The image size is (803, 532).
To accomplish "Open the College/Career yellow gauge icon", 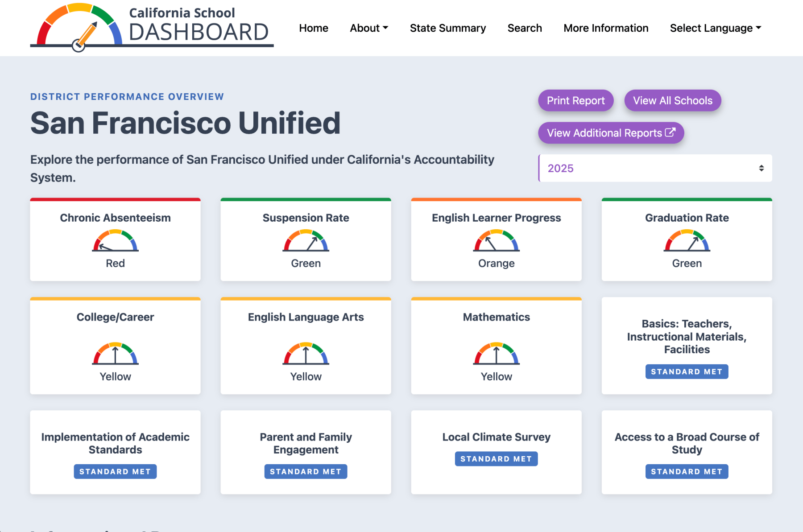I will (115, 353).
